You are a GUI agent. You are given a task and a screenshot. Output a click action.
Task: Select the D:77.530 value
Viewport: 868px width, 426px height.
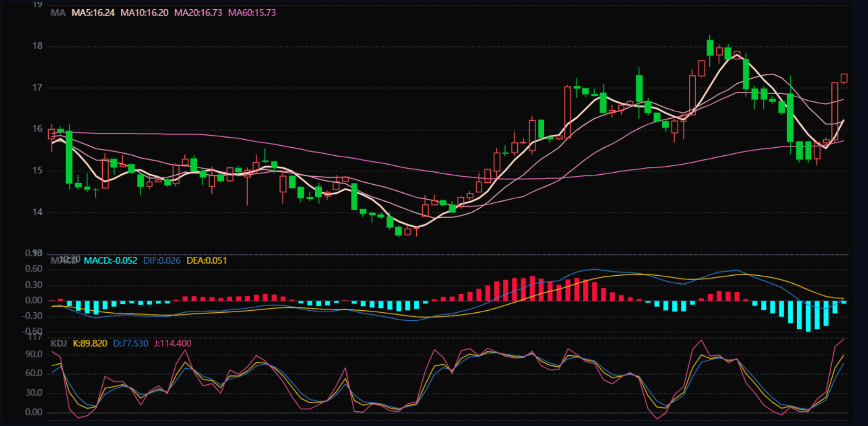(130, 343)
